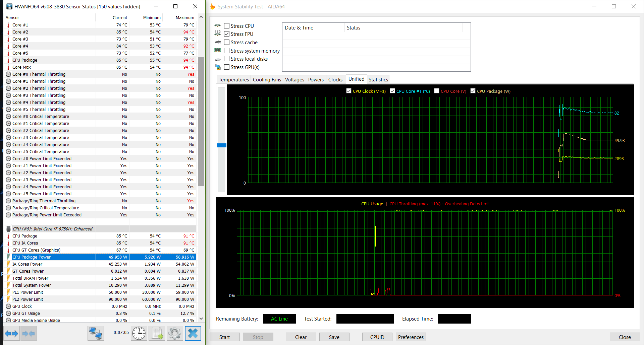The image size is (644, 345).
Task: Enable the Stress CPU checkbox
Action: [227, 26]
